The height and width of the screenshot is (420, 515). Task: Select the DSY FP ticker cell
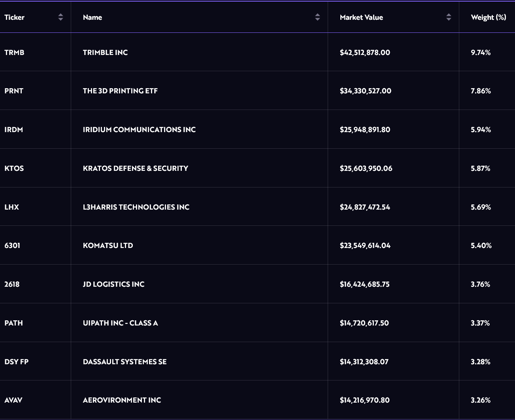point(17,362)
